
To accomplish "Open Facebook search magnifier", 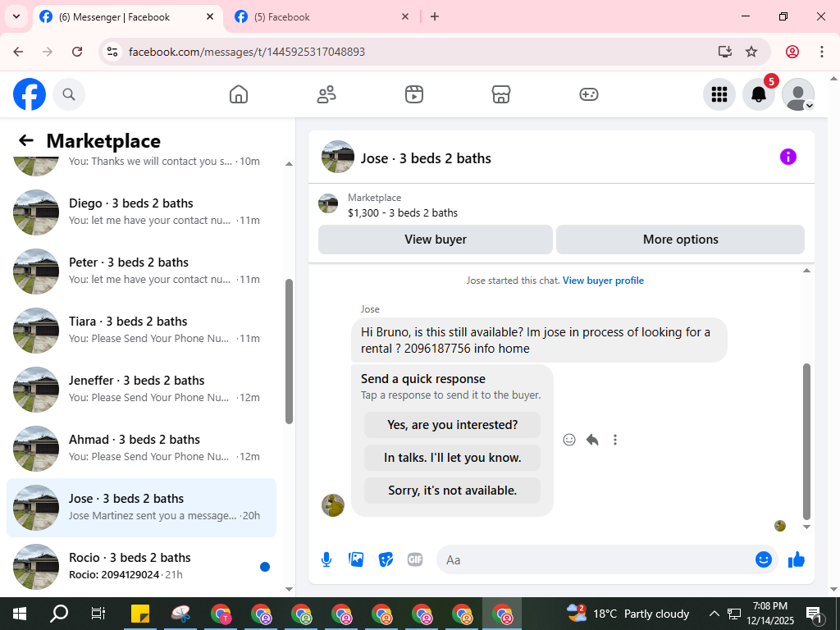I will tap(69, 94).
